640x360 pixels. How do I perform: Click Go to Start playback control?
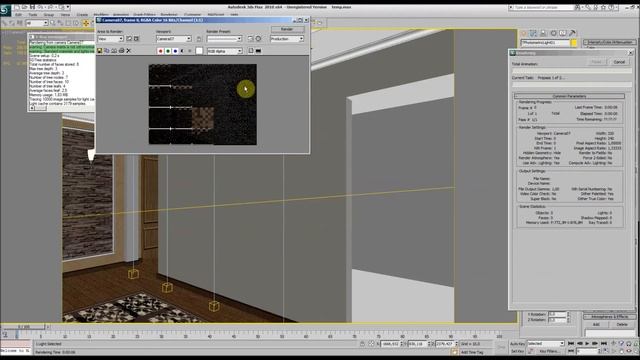click(x=571, y=344)
